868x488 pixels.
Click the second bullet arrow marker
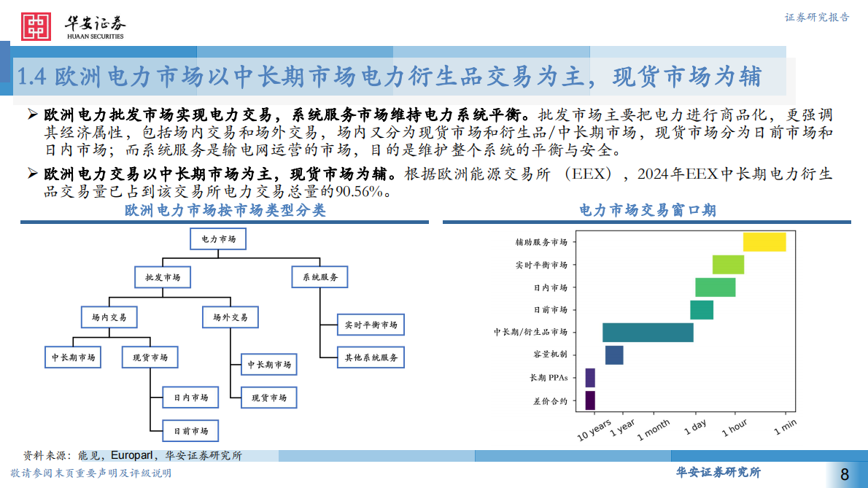tap(33, 174)
